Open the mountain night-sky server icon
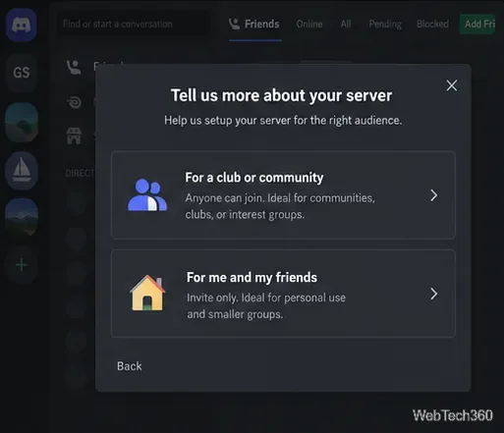Image resolution: width=504 pixels, height=433 pixels. (x=22, y=217)
